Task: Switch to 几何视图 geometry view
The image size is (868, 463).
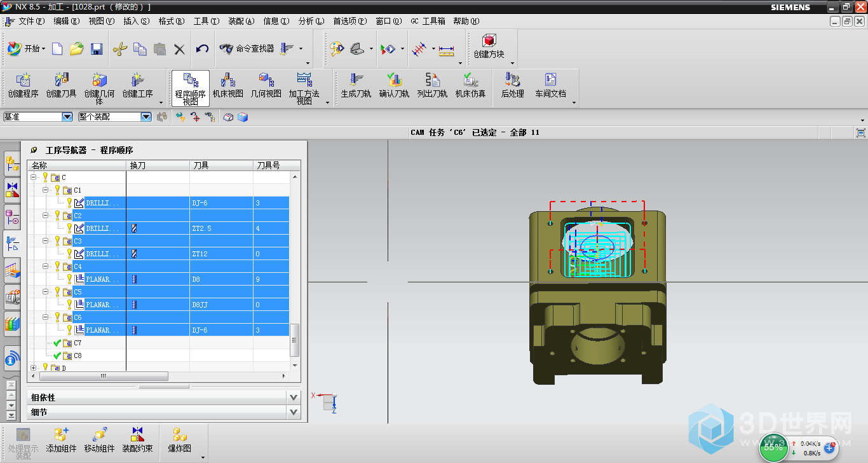Action: tap(266, 86)
